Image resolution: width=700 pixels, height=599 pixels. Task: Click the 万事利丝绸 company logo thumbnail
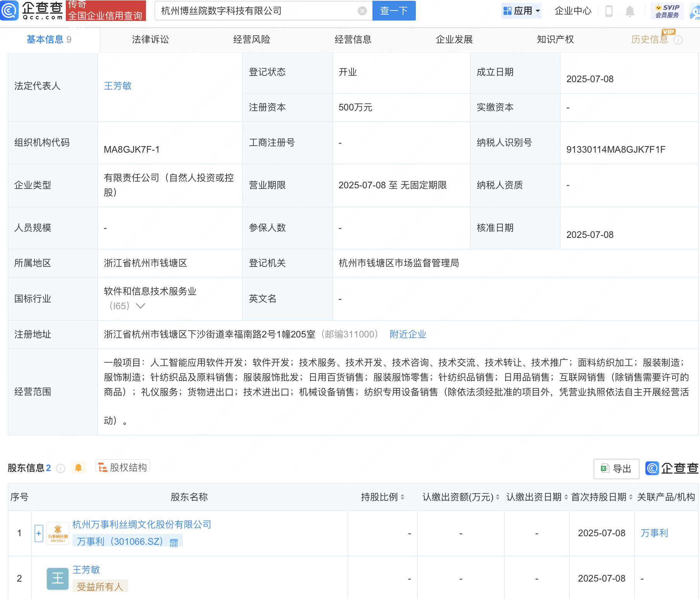(58, 534)
